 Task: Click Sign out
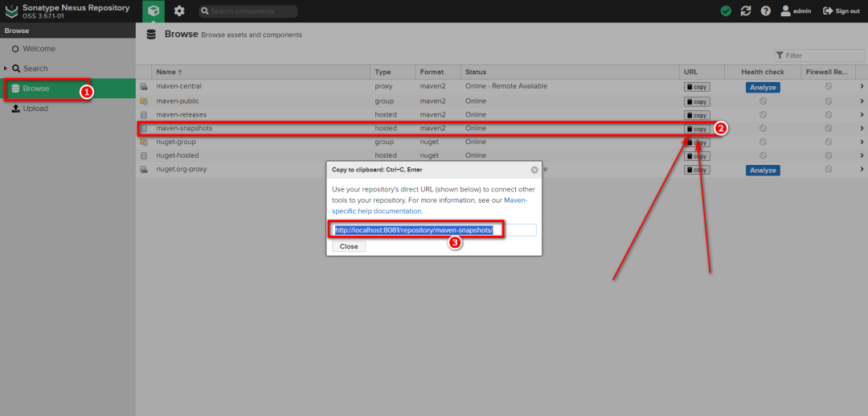[841, 11]
